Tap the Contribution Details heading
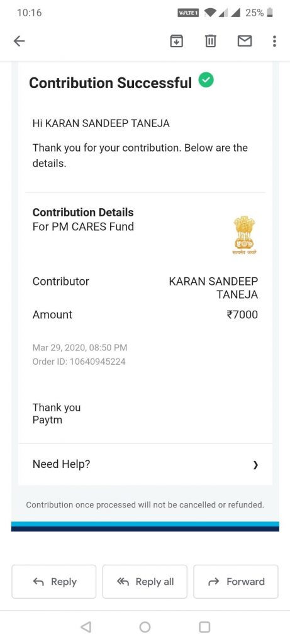Image resolution: width=290 pixels, height=644 pixels. (x=83, y=213)
